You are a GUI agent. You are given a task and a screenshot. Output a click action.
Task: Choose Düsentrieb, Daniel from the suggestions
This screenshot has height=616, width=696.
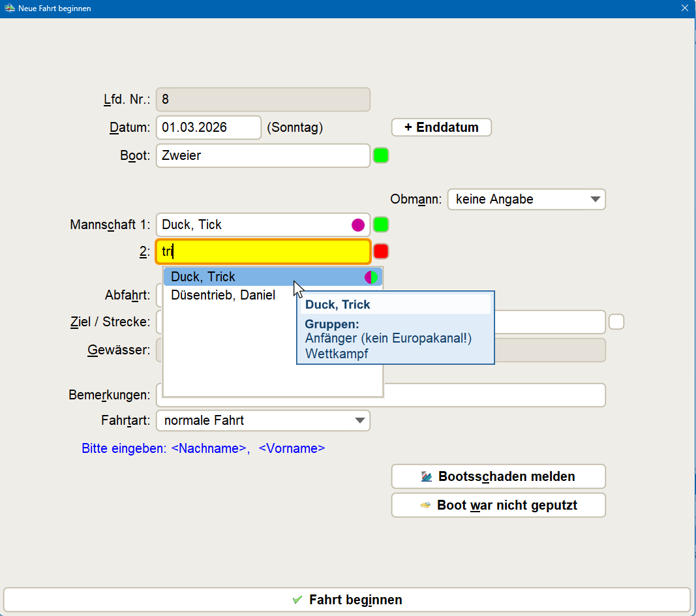(x=223, y=295)
